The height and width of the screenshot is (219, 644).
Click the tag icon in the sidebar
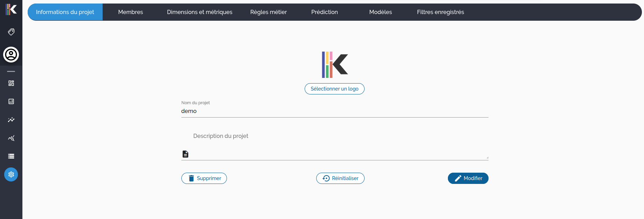[x=11, y=32]
